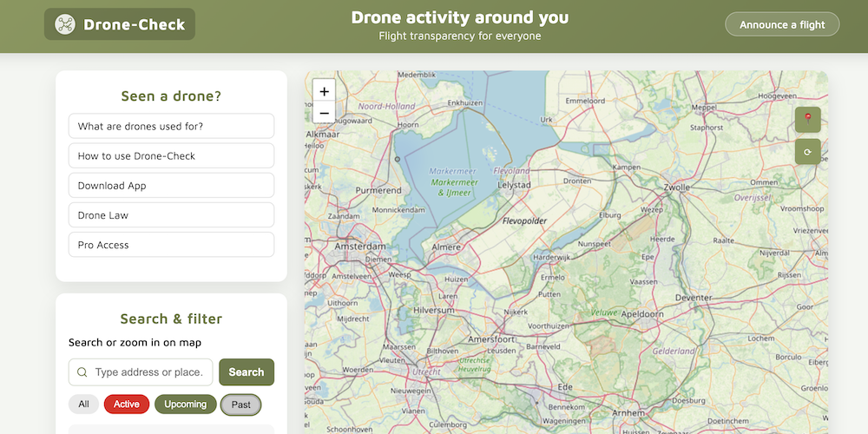Viewport: 868px width, 434px height.
Task: Click the Harderwijk label on the map
Action: click(x=551, y=258)
